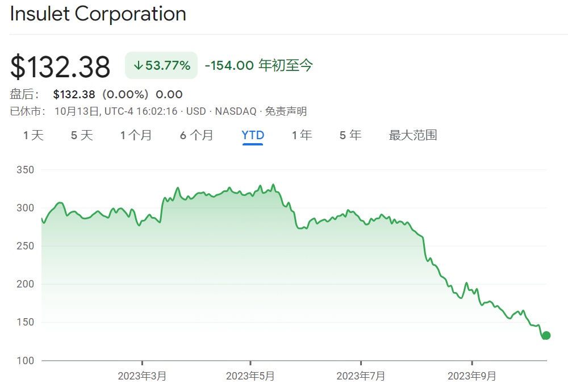Select the YTD range tab
The width and height of the screenshot is (568, 392).
(253, 135)
